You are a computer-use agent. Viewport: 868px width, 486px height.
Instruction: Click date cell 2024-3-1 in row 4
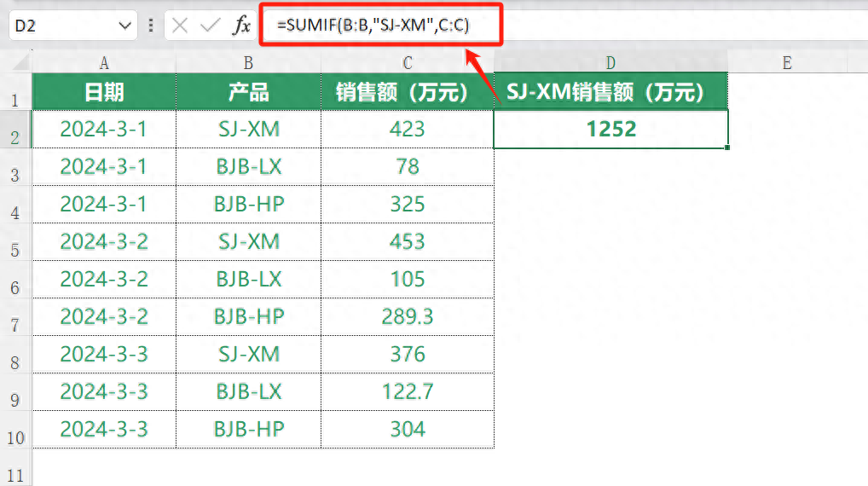click(104, 205)
